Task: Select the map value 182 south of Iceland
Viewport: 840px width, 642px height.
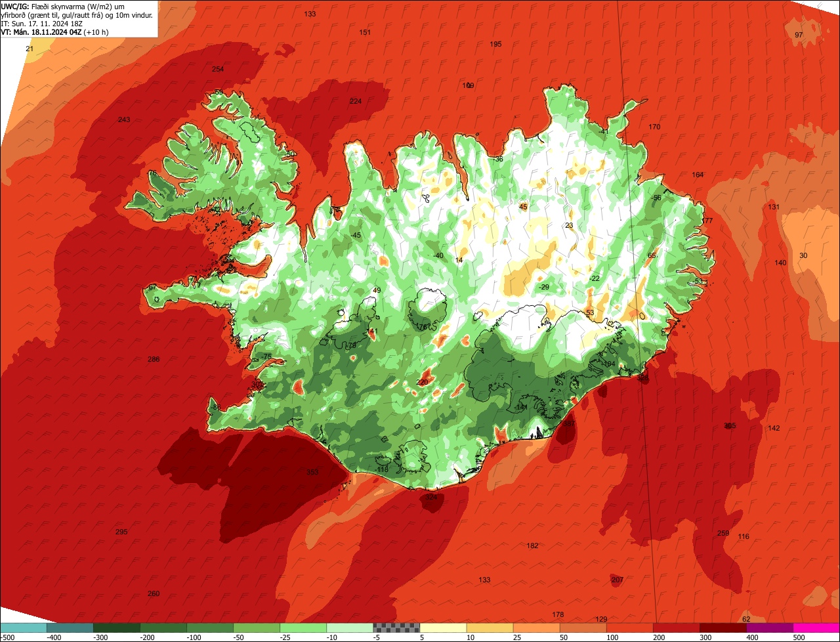Action: 532,546
